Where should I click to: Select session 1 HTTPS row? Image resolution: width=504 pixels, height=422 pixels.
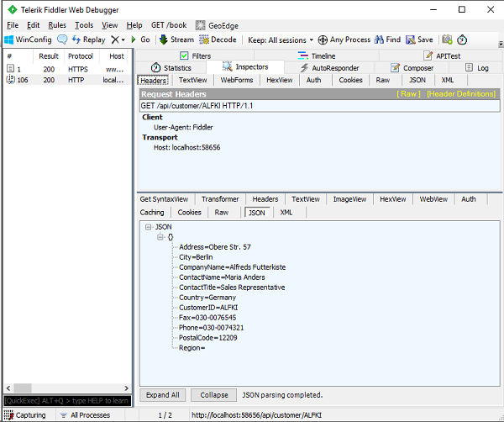pyautogui.click(x=67, y=69)
